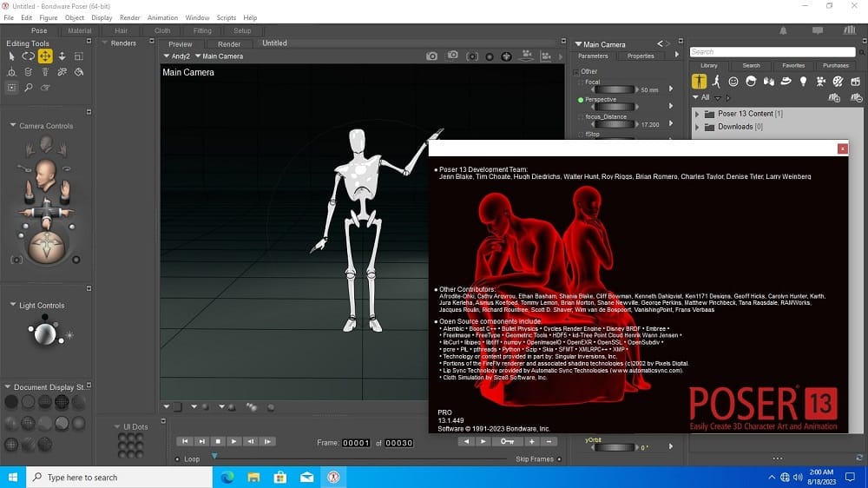Select the Rotate editing tool
This screenshot has height=488, width=868.
click(x=28, y=56)
